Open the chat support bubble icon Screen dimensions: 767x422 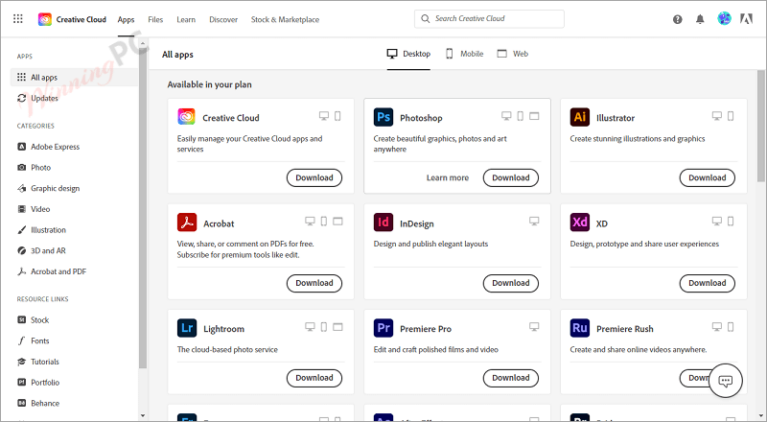click(x=725, y=380)
